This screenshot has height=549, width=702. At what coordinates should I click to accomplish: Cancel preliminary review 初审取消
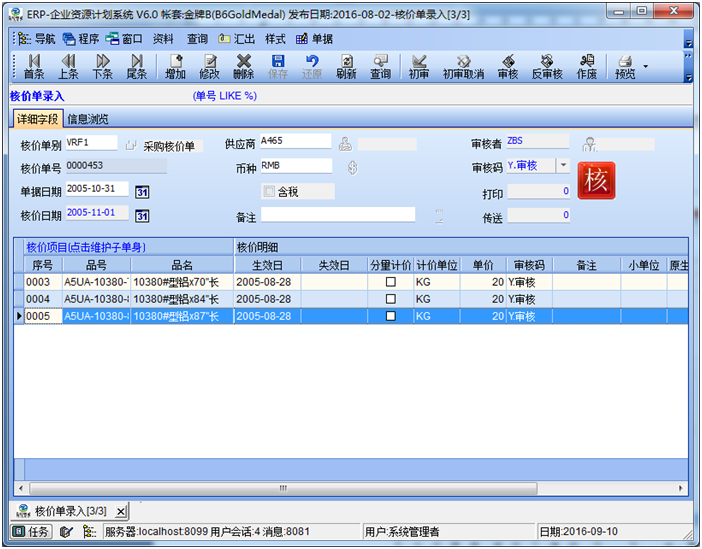click(463, 67)
